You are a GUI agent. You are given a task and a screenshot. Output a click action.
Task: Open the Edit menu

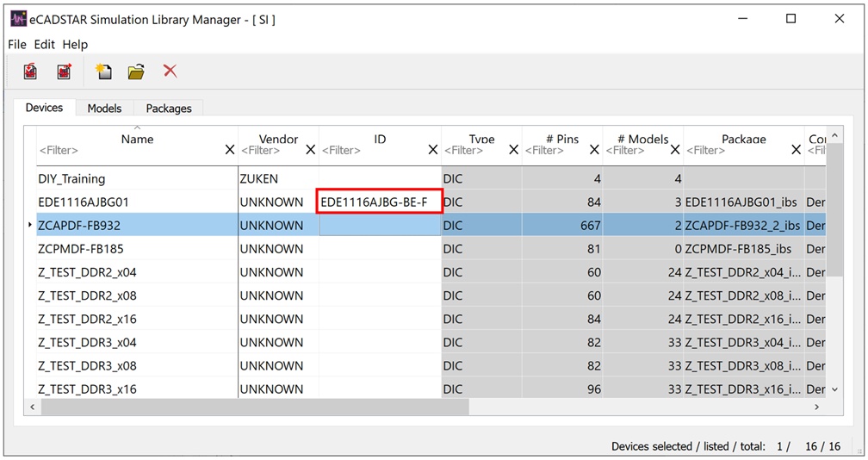pos(44,44)
